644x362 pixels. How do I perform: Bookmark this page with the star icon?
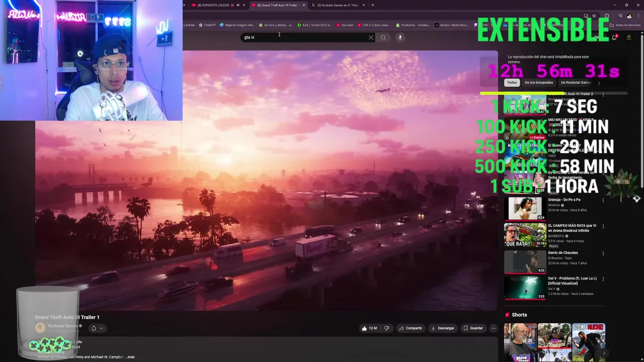point(594,16)
